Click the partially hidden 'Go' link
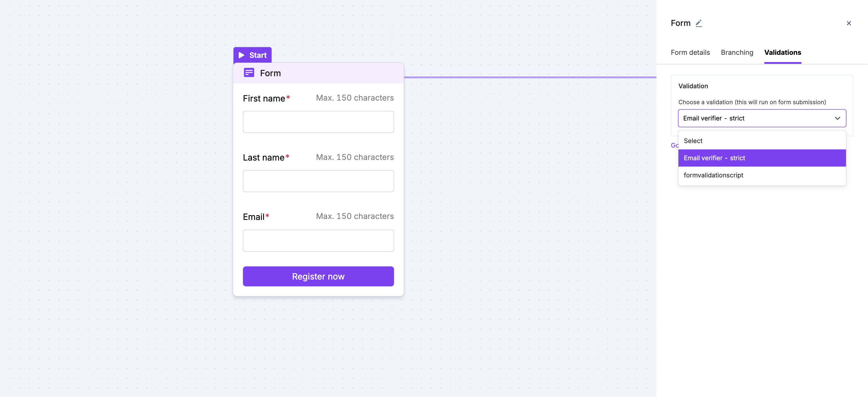Image resolution: width=868 pixels, height=397 pixels. (x=674, y=145)
